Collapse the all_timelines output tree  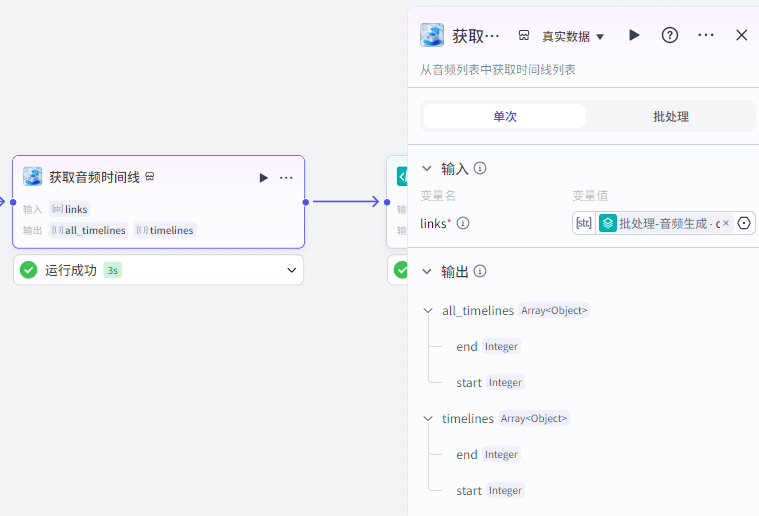click(x=428, y=310)
